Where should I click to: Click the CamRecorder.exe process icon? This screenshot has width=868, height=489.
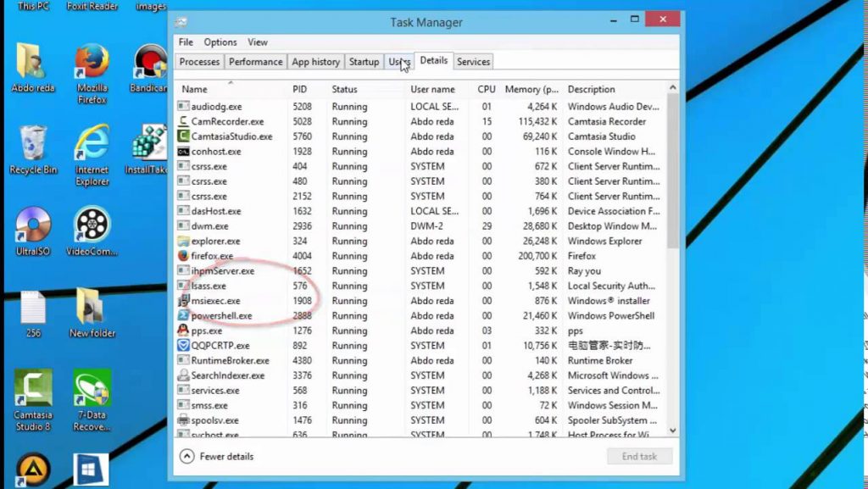(x=183, y=120)
